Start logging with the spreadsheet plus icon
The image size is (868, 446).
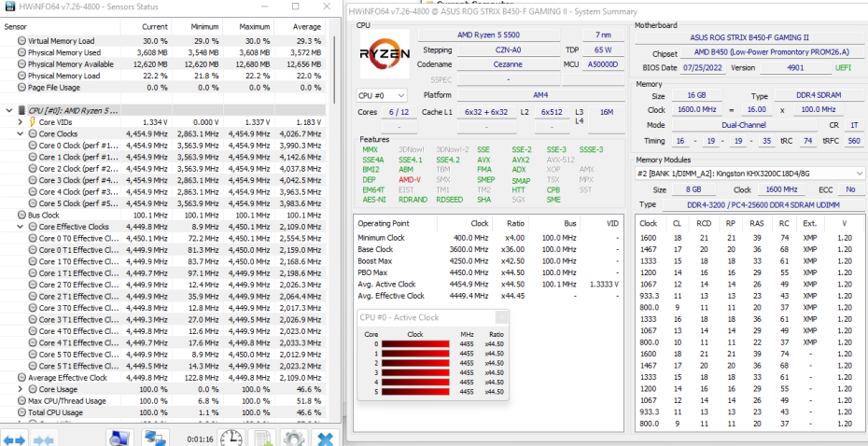[262, 439]
